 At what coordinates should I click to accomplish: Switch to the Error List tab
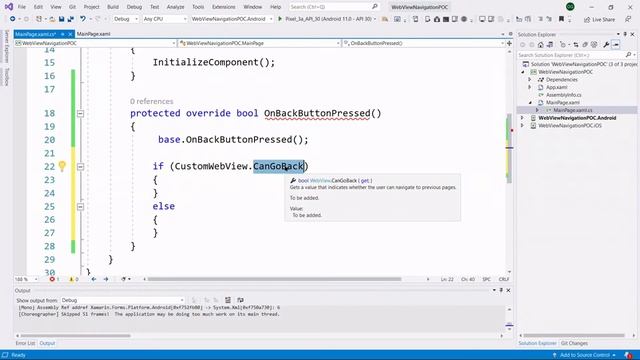[25, 343]
